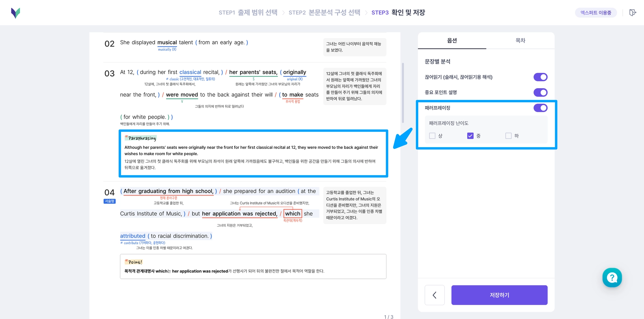Screen dimensions: 644x319
Task: Click the 'musically (X)' annotation
Action: [167, 50]
